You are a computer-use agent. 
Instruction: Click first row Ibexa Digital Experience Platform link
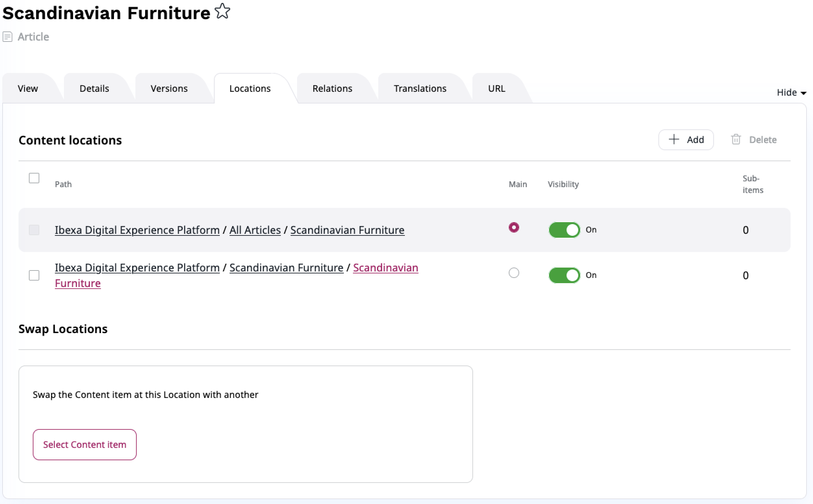tap(137, 230)
